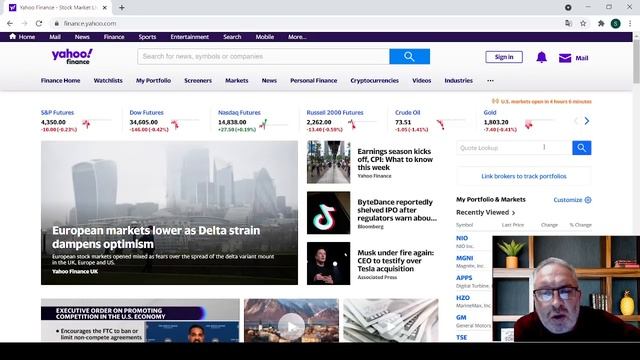Open the Watchlists tab
This screenshot has height=360, width=640.
(x=108, y=80)
